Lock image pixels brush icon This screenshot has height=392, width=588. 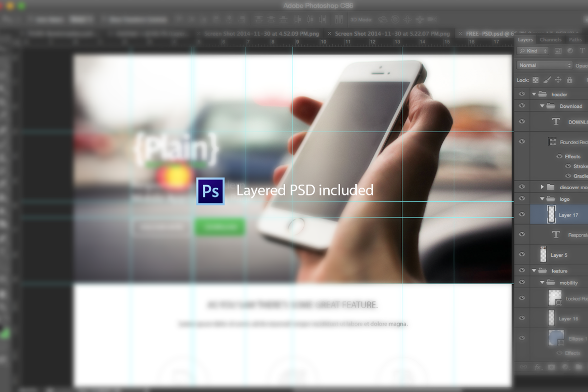pyautogui.click(x=547, y=80)
